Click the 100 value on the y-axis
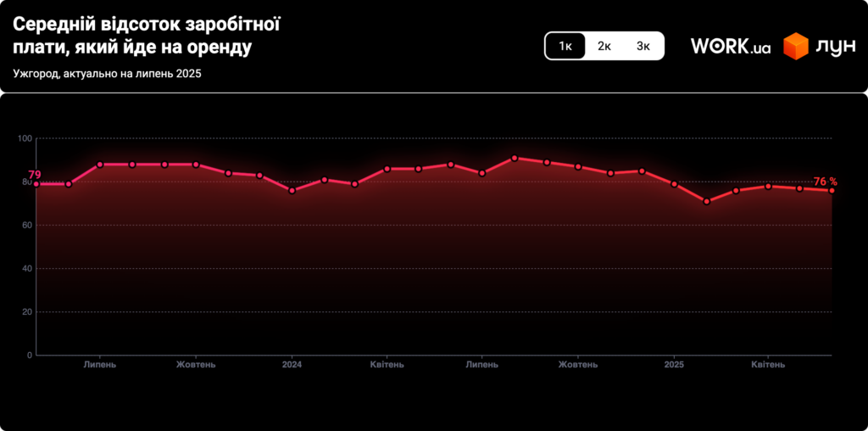 click(24, 138)
